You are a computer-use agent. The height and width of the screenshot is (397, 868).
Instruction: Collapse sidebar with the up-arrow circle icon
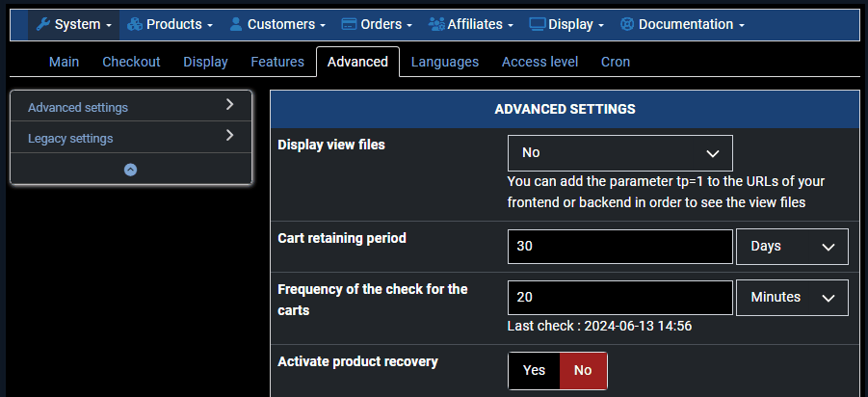[131, 170]
